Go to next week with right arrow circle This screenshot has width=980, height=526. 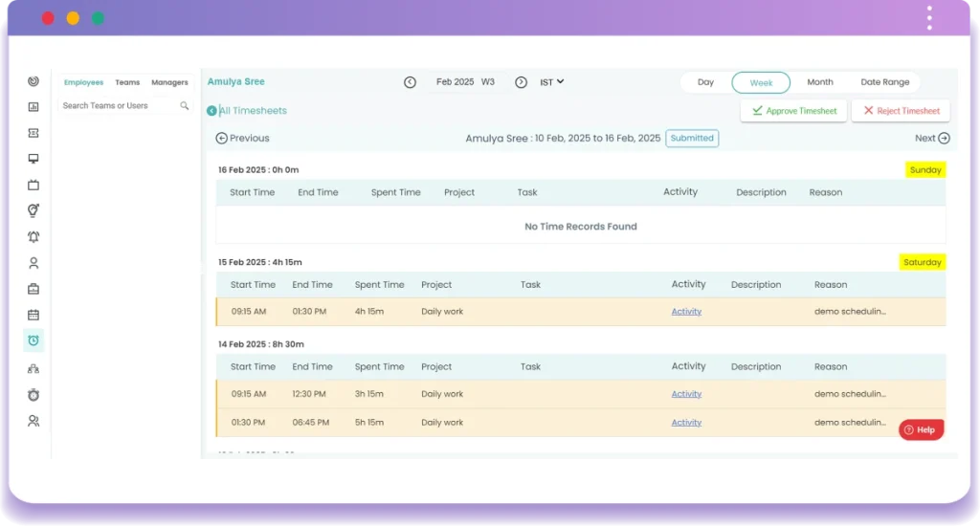click(x=522, y=82)
